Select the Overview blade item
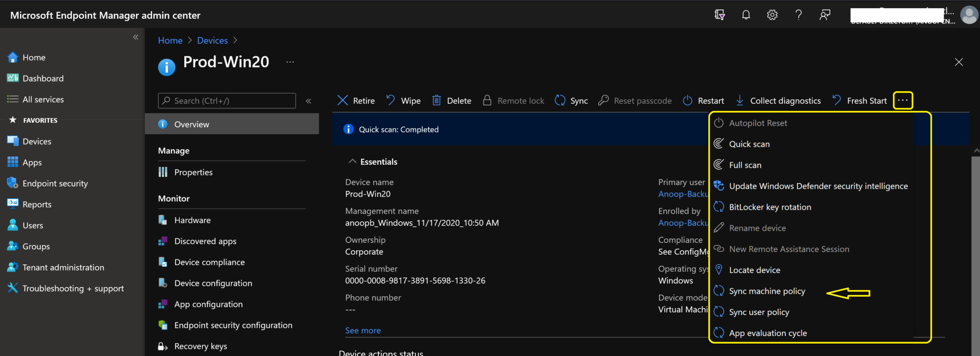 (x=232, y=124)
